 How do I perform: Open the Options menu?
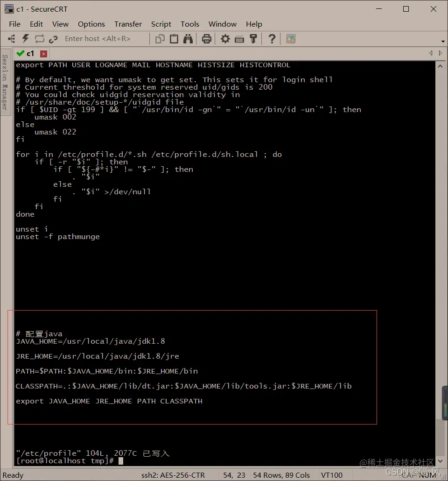tap(91, 24)
